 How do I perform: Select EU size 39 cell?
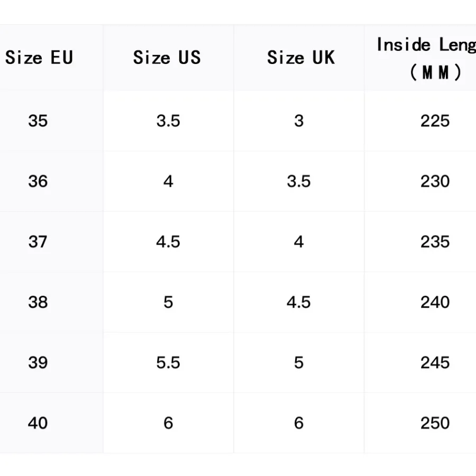tap(38, 362)
